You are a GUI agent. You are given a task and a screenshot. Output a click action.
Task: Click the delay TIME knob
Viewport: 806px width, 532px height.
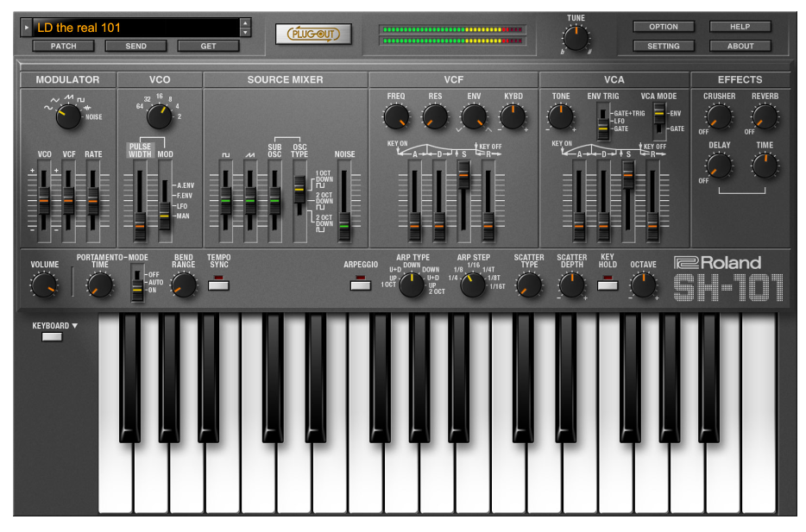pyautogui.click(x=765, y=166)
